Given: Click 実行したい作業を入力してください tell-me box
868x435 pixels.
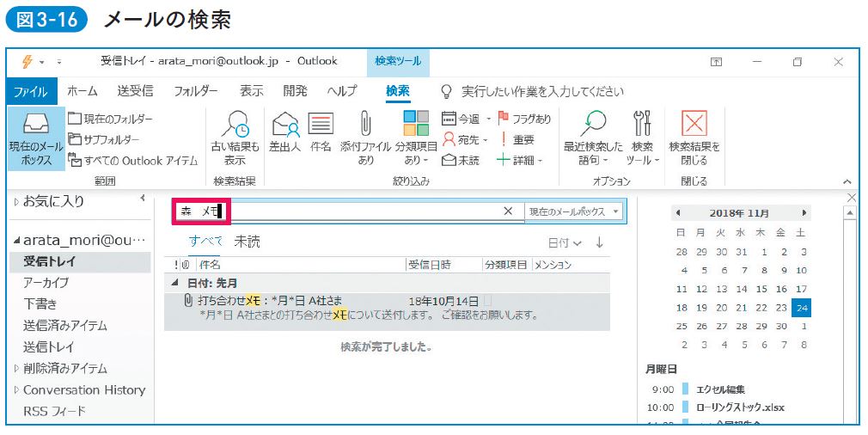Looking at the screenshot, I should tap(542, 92).
